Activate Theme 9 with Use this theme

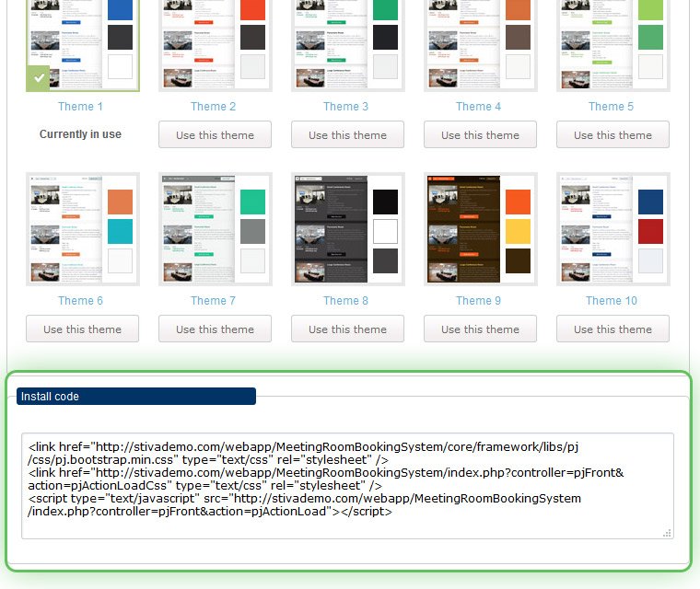click(x=480, y=329)
